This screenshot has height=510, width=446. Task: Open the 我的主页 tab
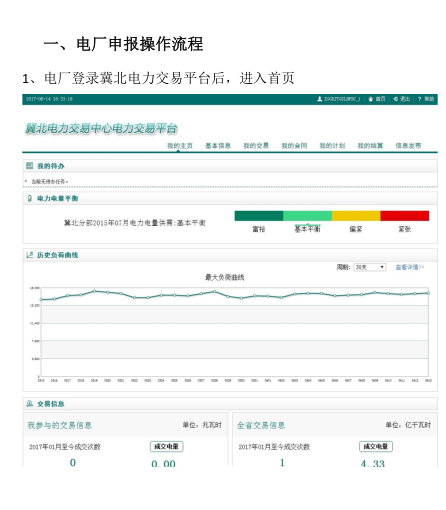180,146
